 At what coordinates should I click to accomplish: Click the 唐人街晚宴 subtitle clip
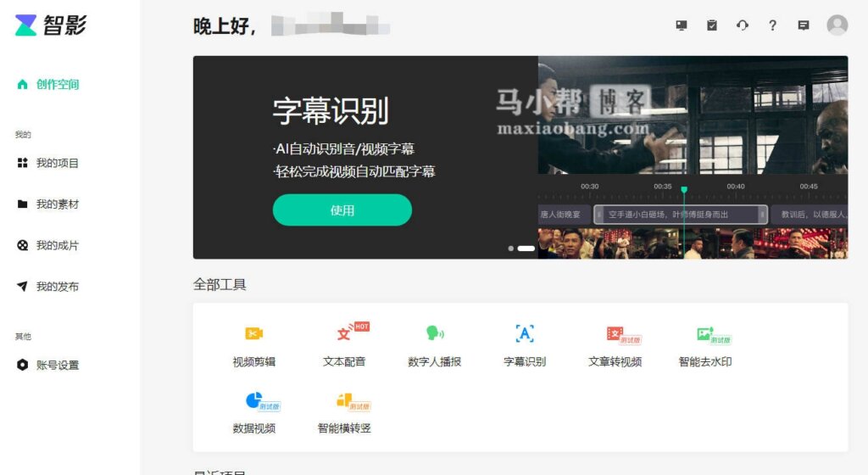coord(564,215)
